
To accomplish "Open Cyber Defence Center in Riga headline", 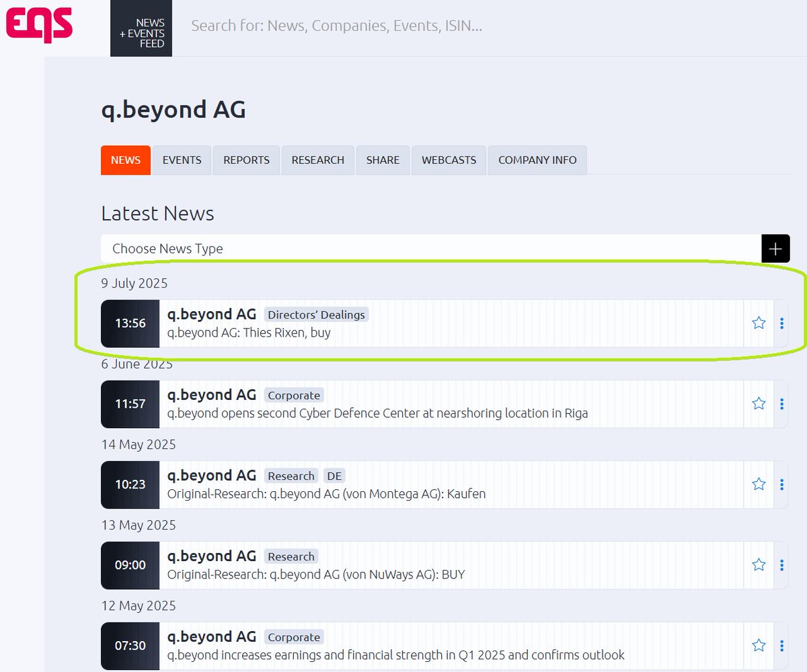I will pos(377,413).
